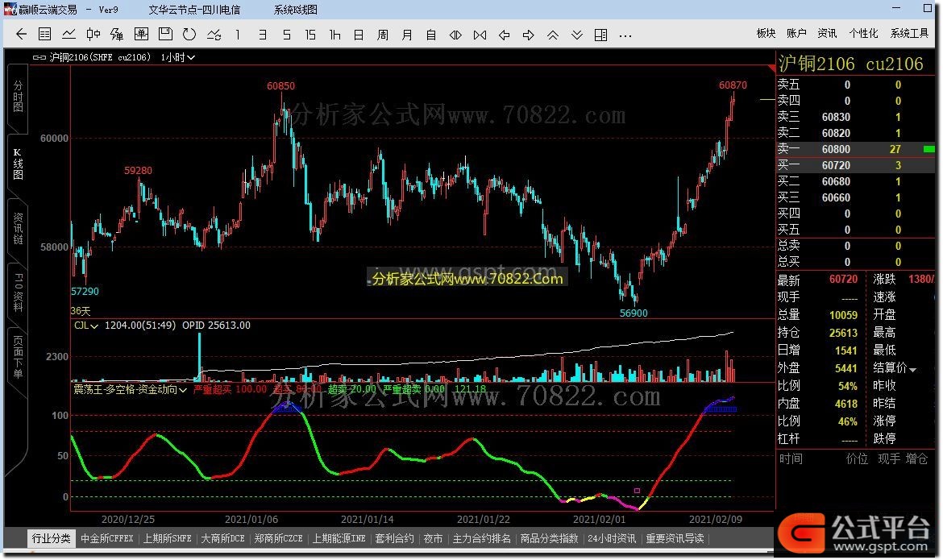
Task: Expand the 震荡王-多空格-资金动向 indicator dropdown
Action: click(130, 390)
